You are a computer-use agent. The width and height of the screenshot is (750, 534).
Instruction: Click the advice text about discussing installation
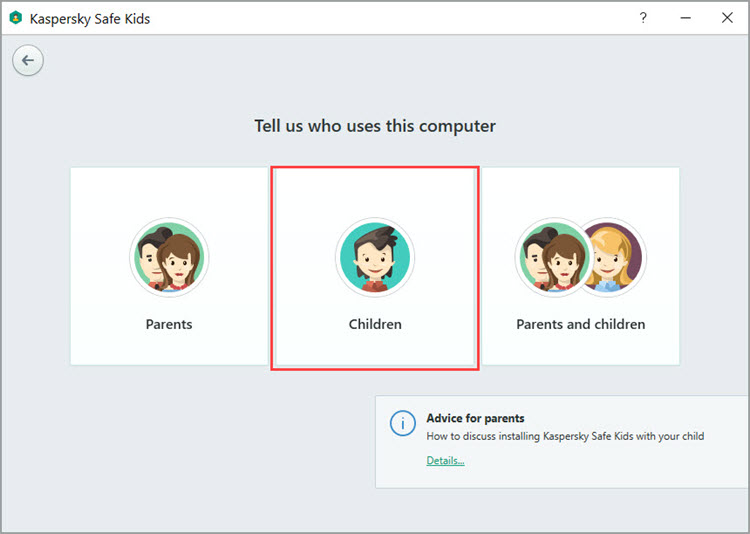pyautogui.click(x=565, y=436)
